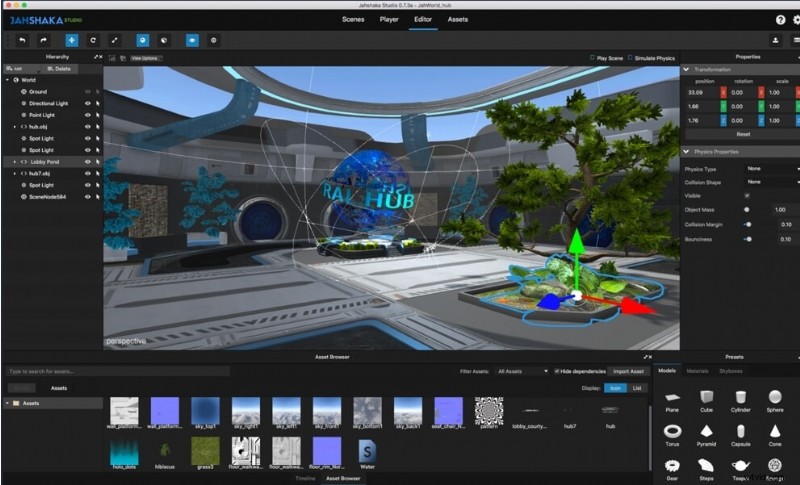Hide the Lobby Pond node

[88, 162]
